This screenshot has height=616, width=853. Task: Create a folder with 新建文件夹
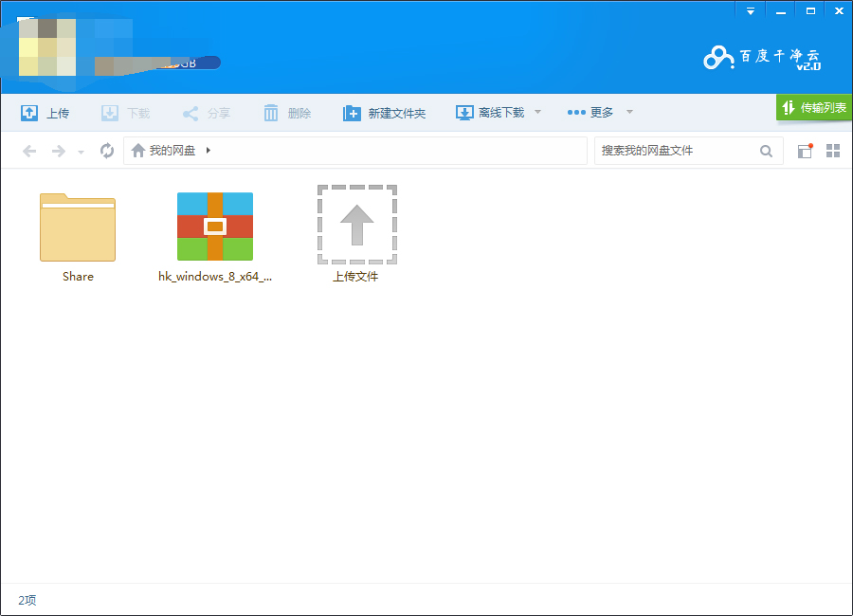384,113
